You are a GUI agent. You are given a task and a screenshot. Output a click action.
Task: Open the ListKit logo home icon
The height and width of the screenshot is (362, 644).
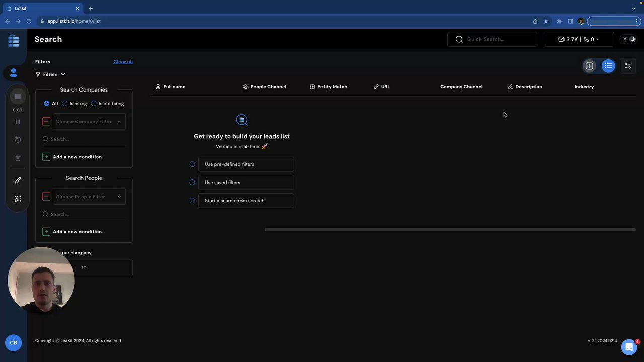point(14,41)
